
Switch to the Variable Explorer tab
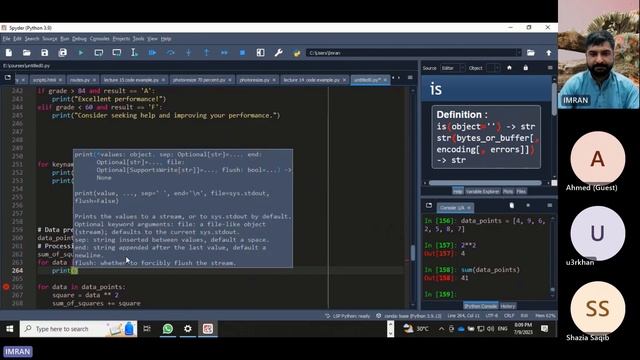click(482, 191)
